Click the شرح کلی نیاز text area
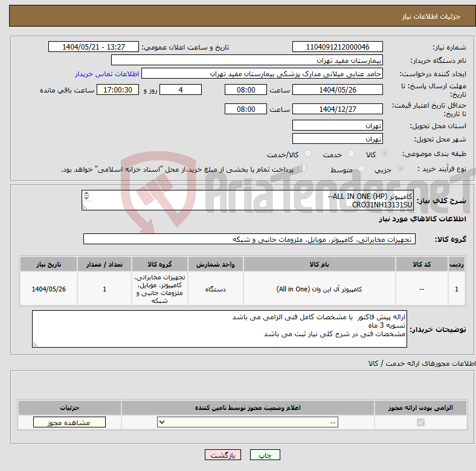 [248, 201]
